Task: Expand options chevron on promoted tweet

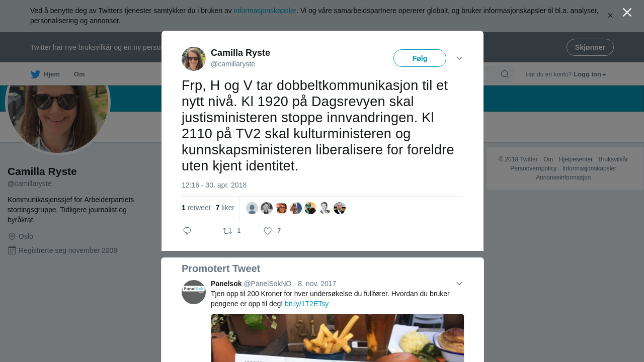Action: coord(459,284)
